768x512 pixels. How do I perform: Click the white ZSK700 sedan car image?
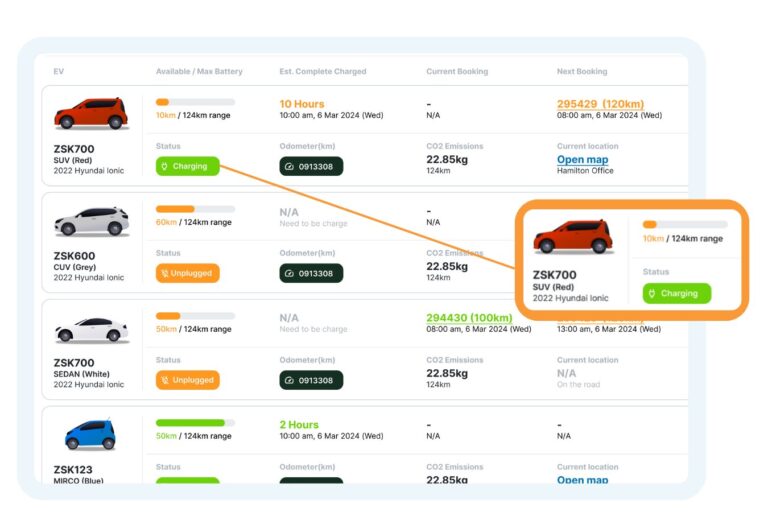pos(92,330)
